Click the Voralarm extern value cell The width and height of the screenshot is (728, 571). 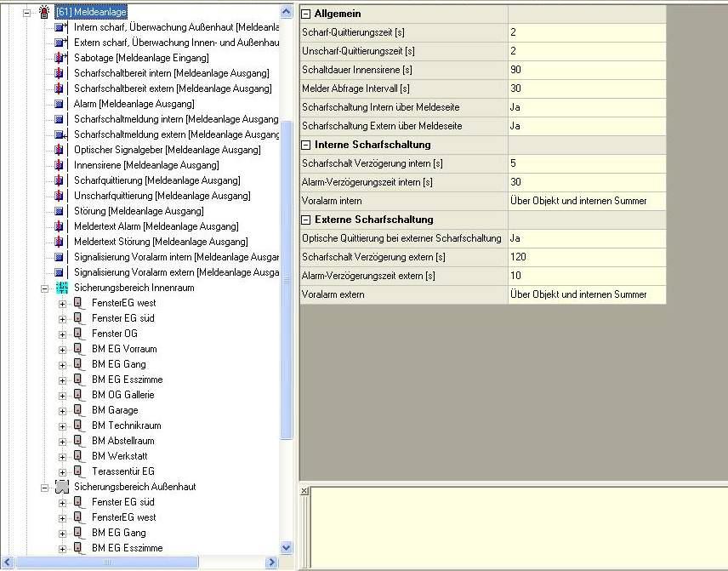point(587,294)
